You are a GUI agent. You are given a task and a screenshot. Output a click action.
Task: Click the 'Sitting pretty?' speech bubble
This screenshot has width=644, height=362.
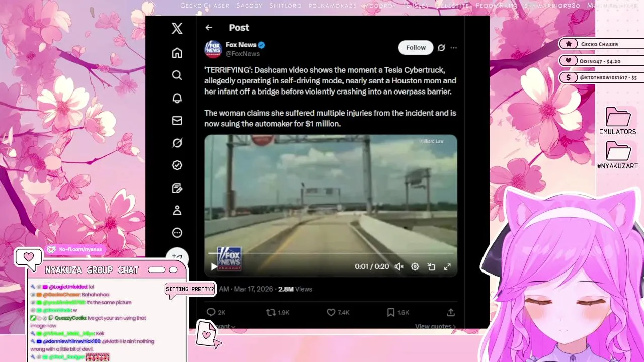click(x=190, y=289)
